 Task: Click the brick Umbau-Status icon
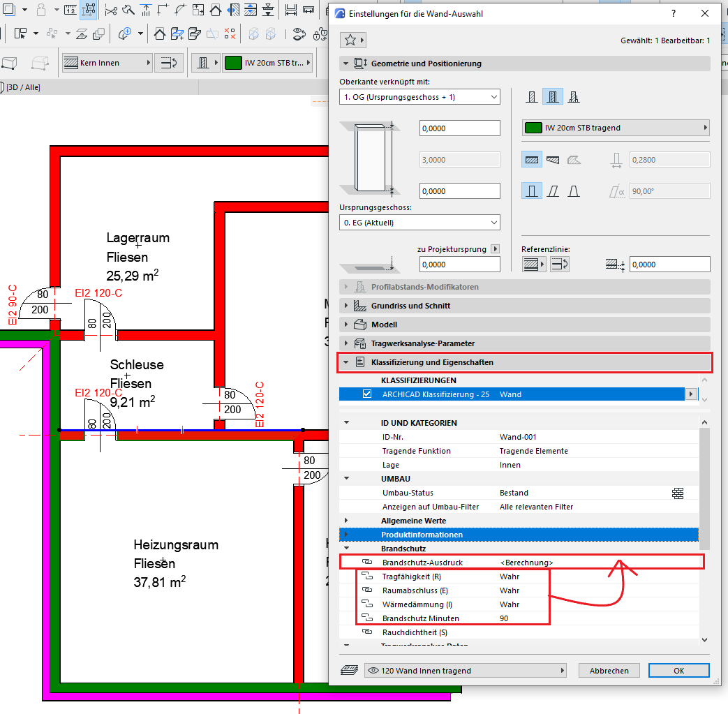678,493
